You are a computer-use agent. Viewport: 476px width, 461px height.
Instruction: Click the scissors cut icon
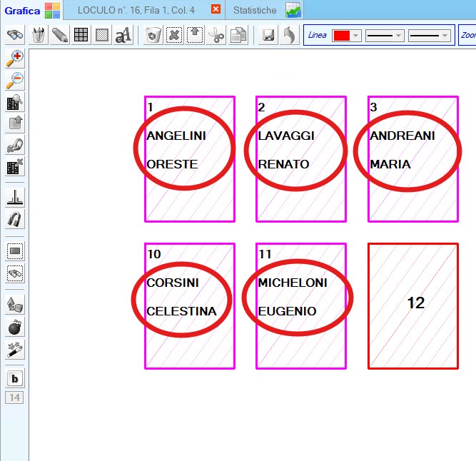point(216,36)
